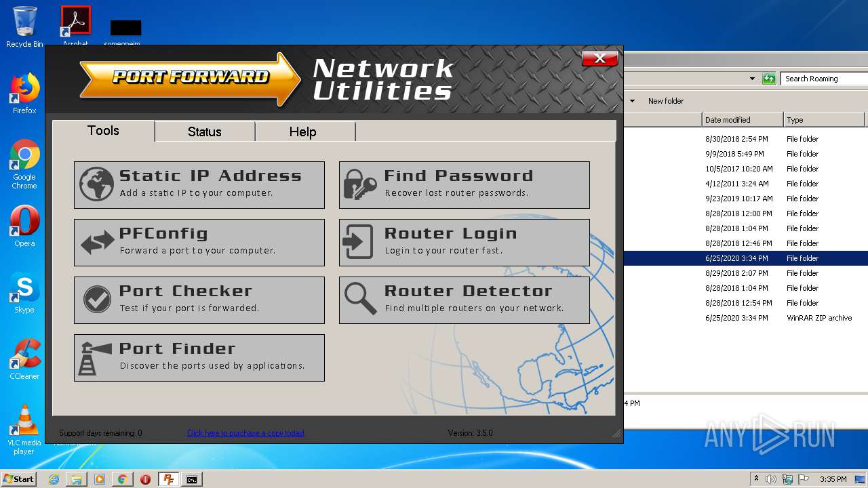This screenshot has height=488, width=868.
Task: Open the Explorer address bar dropdown arrow
Action: point(752,79)
